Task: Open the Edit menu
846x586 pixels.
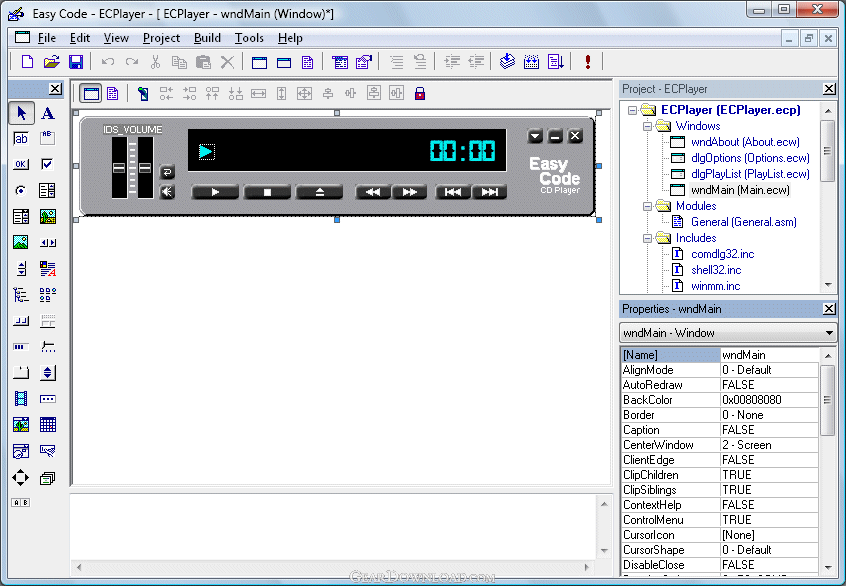Action: tap(80, 38)
